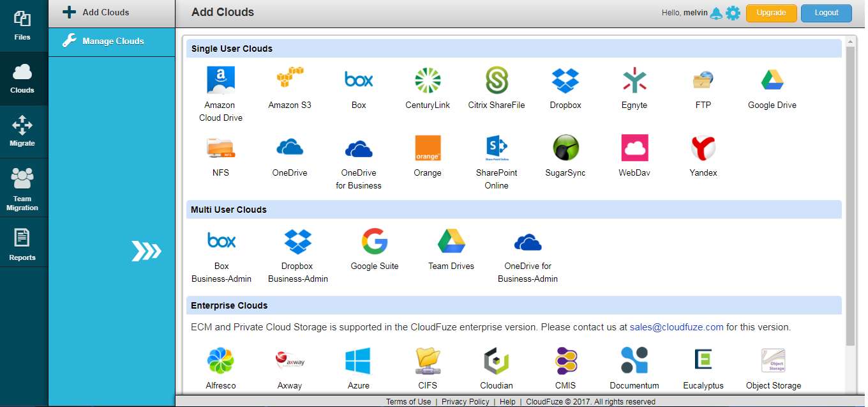
Task: Choose Dropbox under Single User Clouds
Action: (x=565, y=81)
